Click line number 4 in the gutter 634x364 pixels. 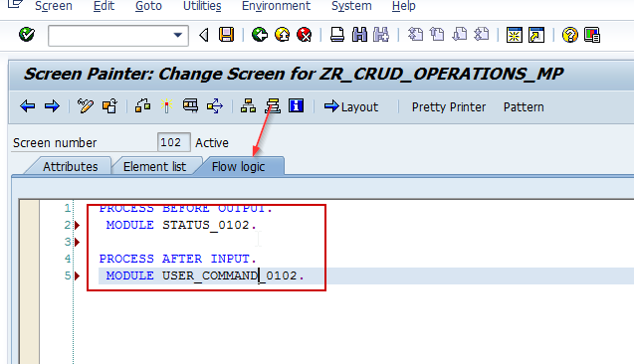[x=67, y=259]
